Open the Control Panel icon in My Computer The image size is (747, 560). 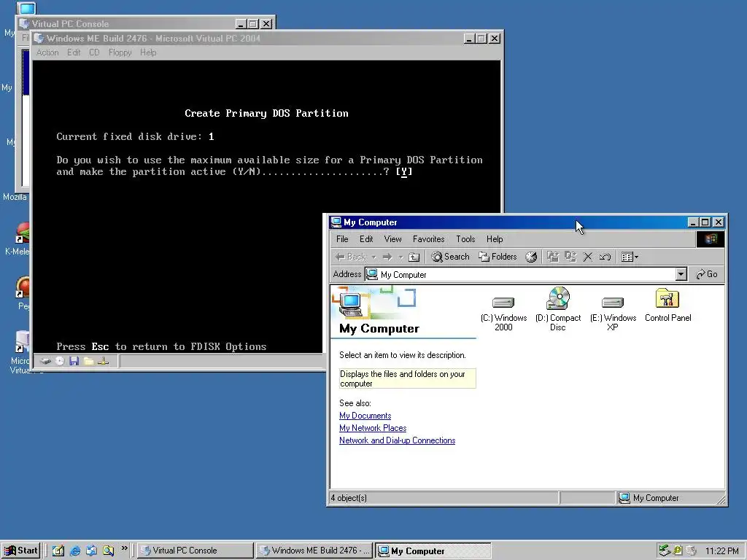(667, 306)
